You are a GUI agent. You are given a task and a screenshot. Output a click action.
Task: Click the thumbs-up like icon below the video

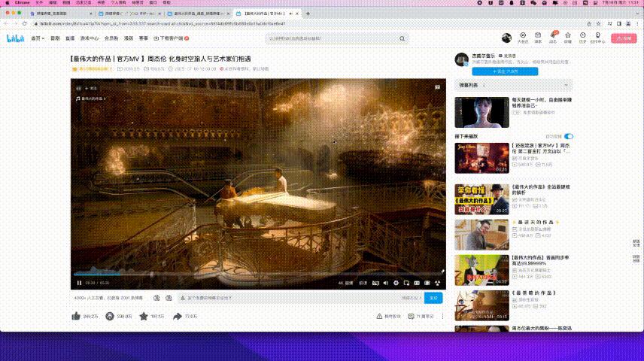point(76,317)
